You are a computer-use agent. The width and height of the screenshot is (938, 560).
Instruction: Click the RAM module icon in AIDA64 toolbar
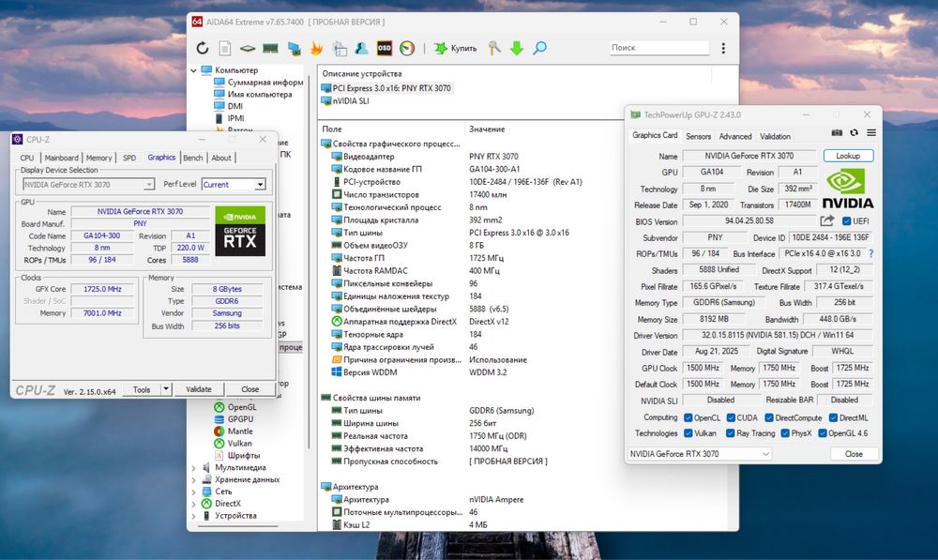tap(270, 48)
